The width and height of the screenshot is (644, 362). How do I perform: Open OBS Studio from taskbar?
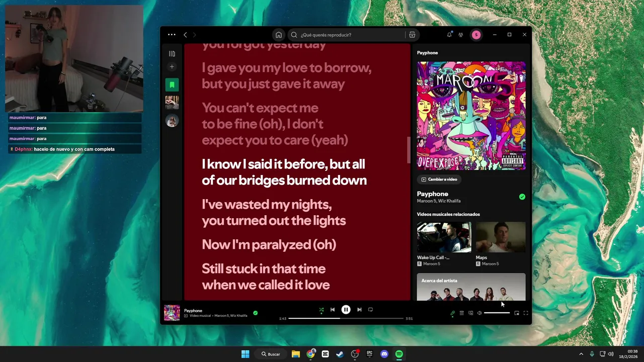click(x=355, y=354)
